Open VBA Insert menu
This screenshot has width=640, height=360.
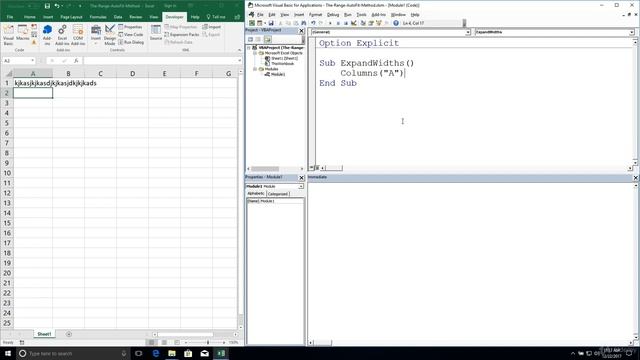pyautogui.click(x=299, y=15)
